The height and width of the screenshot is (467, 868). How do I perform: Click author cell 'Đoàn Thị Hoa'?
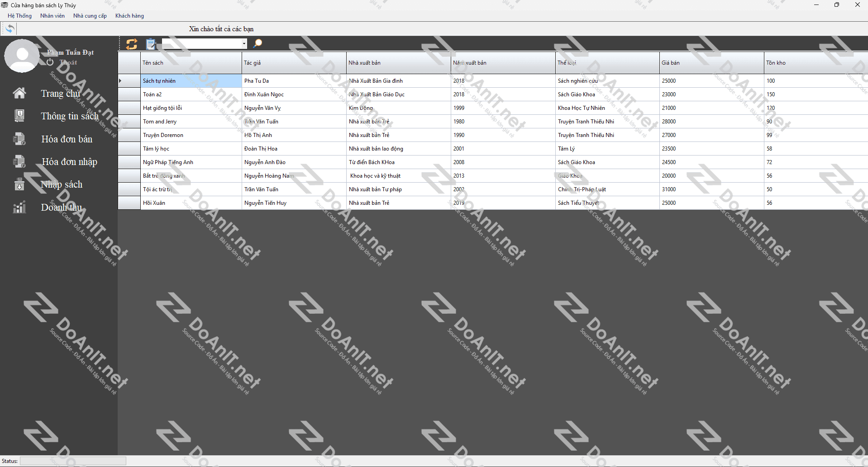coord(294,149)
